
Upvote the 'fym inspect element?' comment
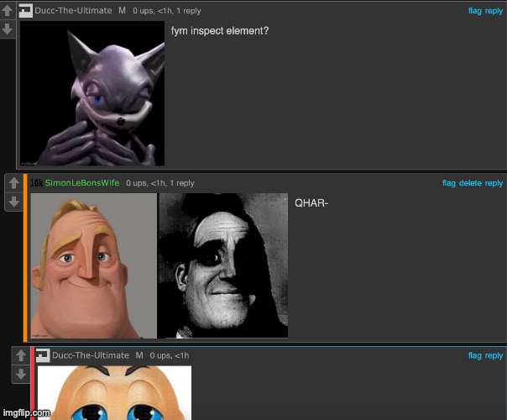point(7,11)
